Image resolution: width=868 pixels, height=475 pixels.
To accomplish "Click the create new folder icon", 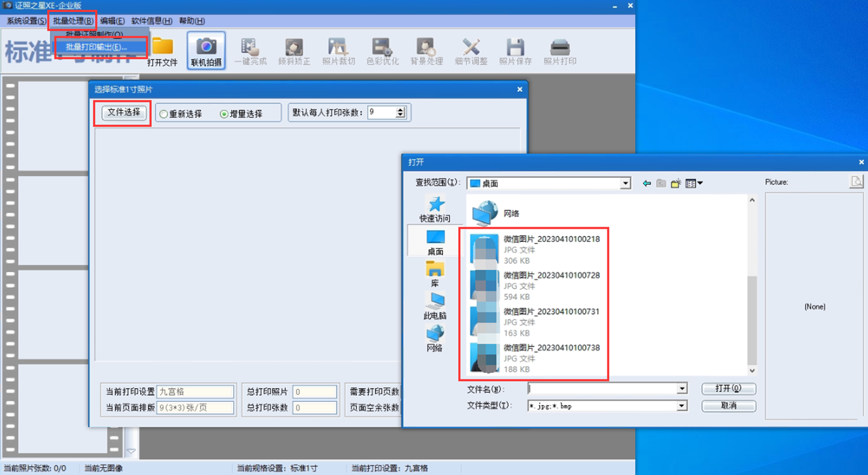I will pyautogui.click(x=676, y=183).
